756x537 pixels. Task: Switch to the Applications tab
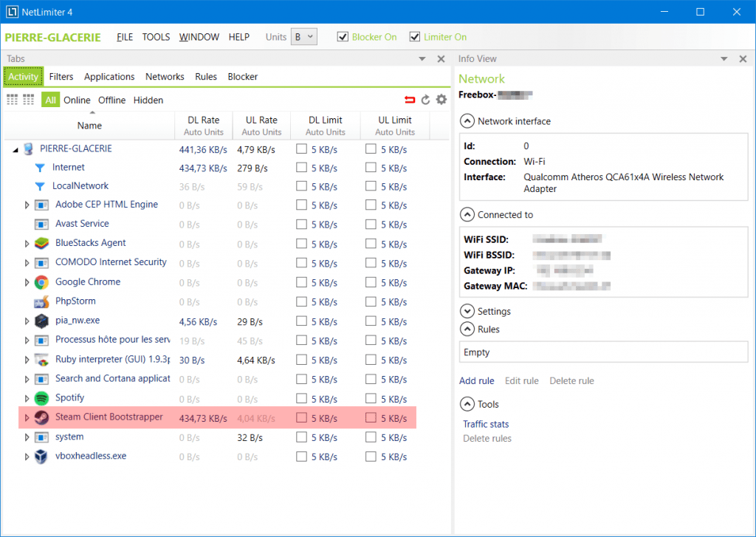click(x=109, y=77)
